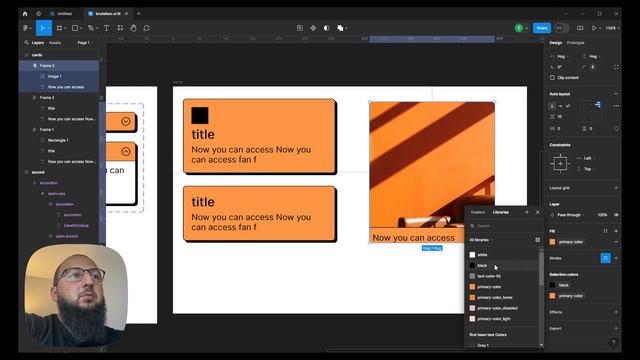Open Pass through blend mode dropdown
The height and width of the screenshot is (360, 640).
click(x=571, y=215)
